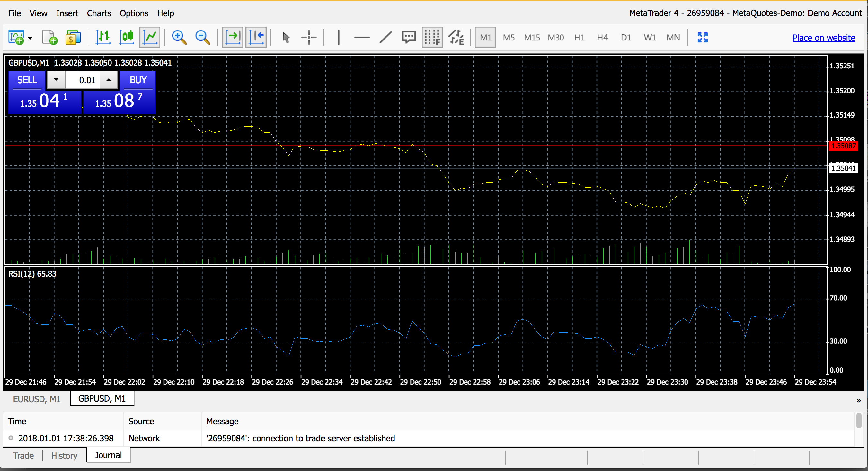
Task: Click the BUY button
Action: [138, 80]
